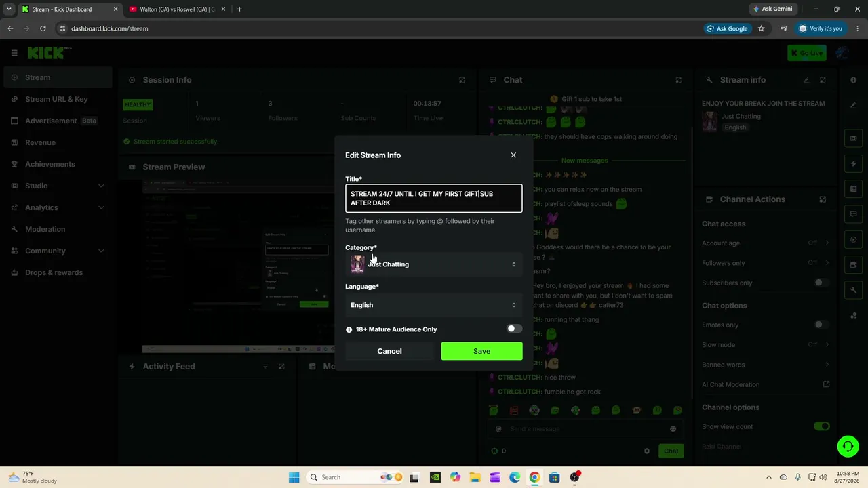
Task: Toggle the Subscribers only switch
Action: click(821, 283)
